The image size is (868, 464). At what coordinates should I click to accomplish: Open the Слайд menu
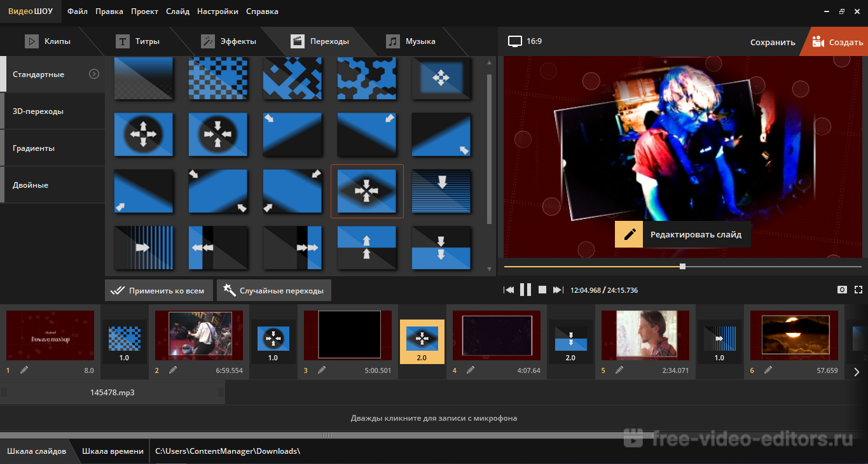point(177,11)
